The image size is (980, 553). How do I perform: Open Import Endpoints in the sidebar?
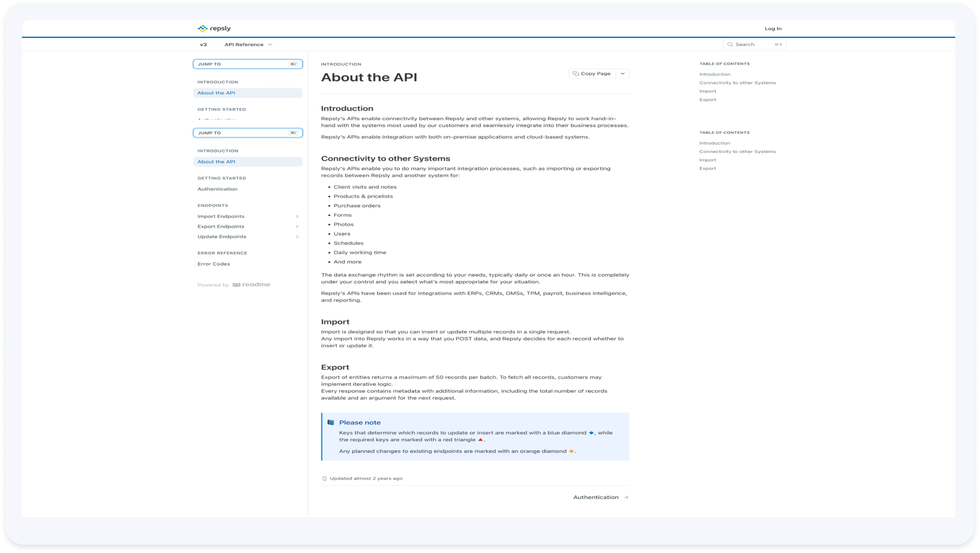(221, 217)
